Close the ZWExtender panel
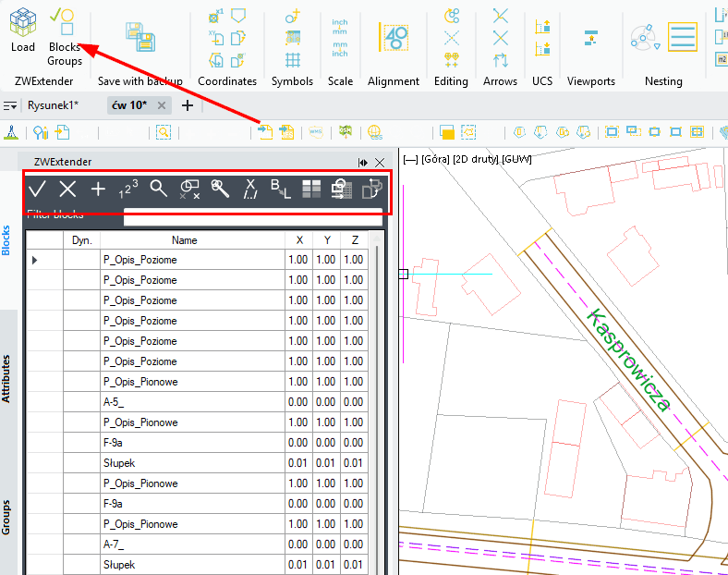Viewport: 728px width, 575px height. (x=380, y=163)
